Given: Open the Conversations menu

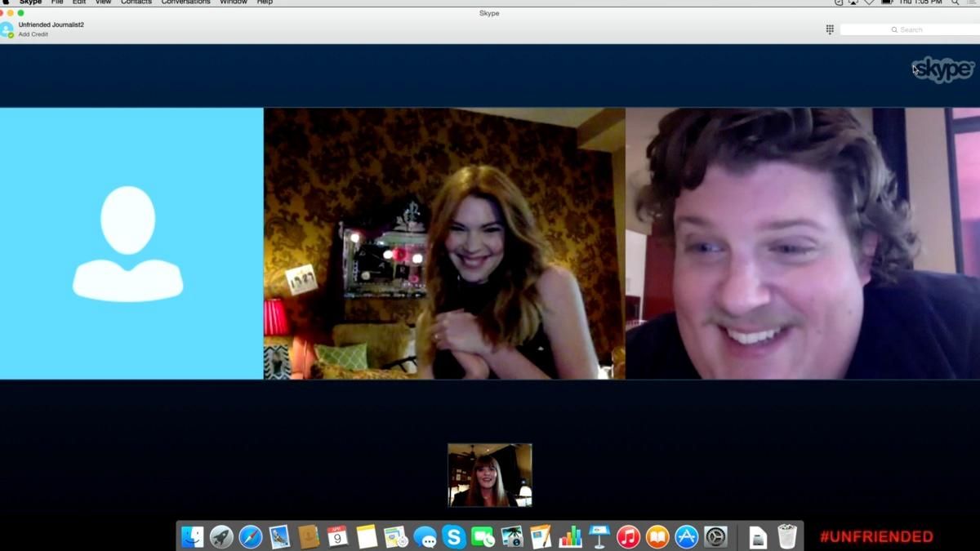Looking at the screenshot, I should point(185,2).
